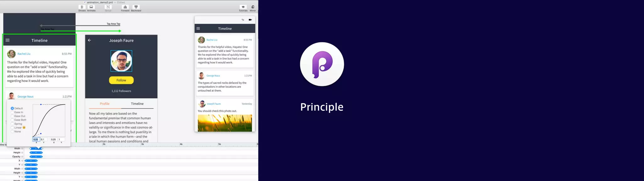Select Rachel Liu name on Timeline artboard
The height and width of the screenshot is (181, 644).
[x=24, y=54]
